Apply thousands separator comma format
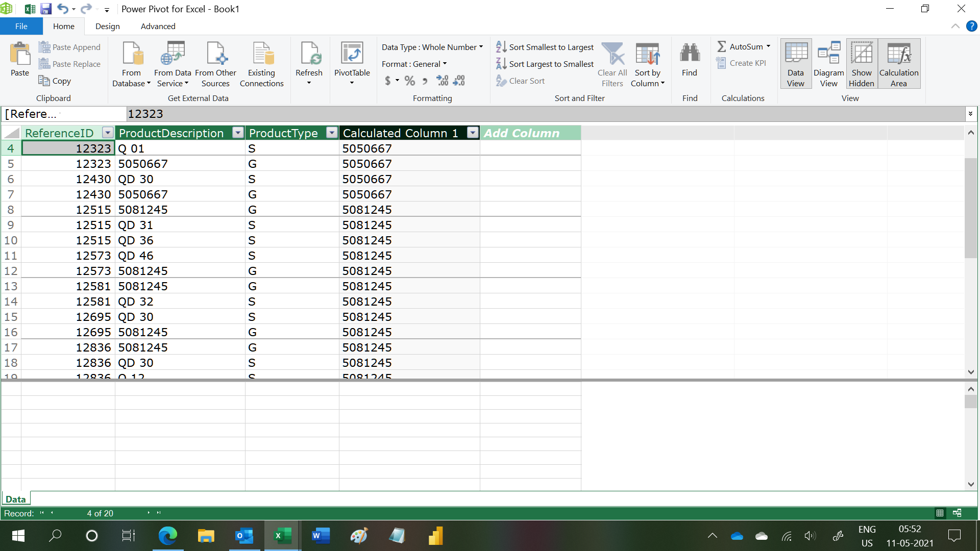 pos(425,81)
